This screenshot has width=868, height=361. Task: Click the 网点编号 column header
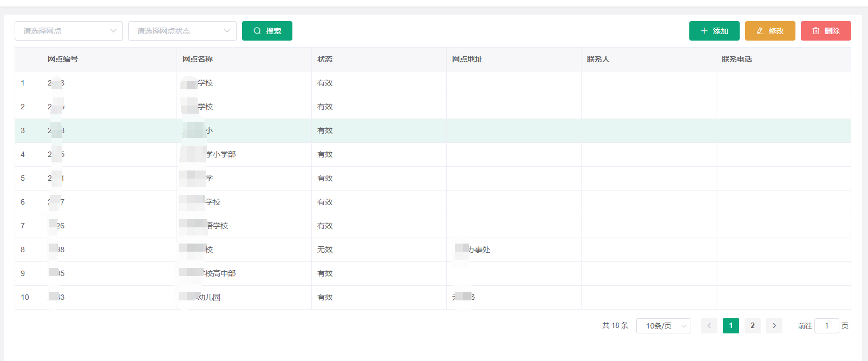[63, 60]
